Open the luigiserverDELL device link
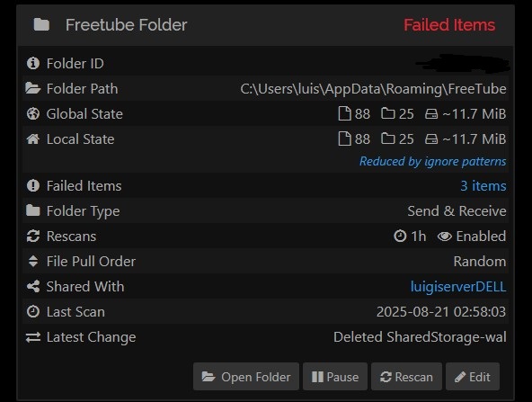 coord(458,287)
